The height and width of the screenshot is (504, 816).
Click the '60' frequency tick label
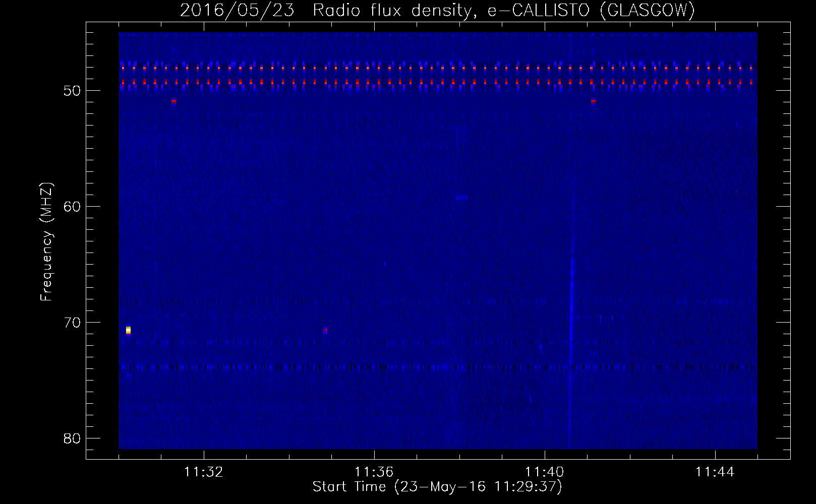point(72,207)
